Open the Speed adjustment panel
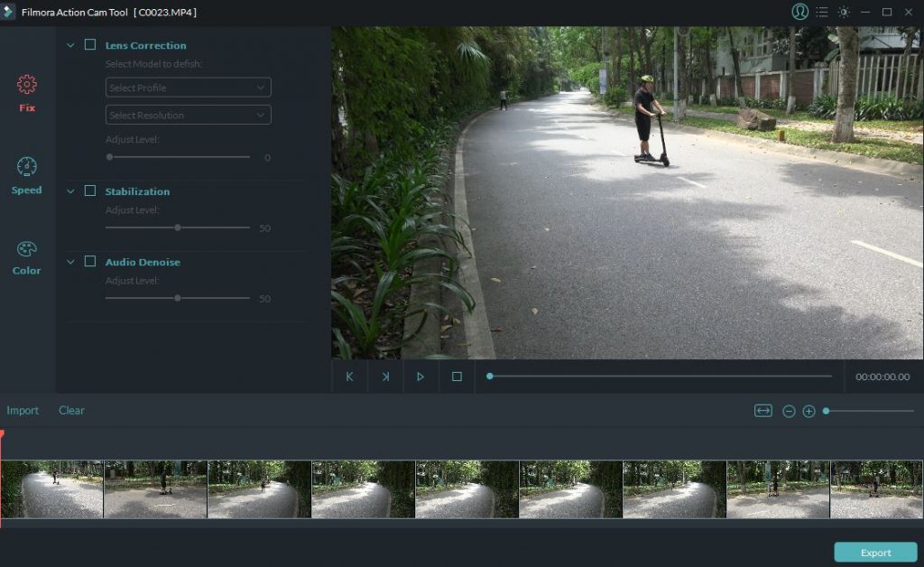This screenshot has width=924, height=567. [x=25, y=178]
